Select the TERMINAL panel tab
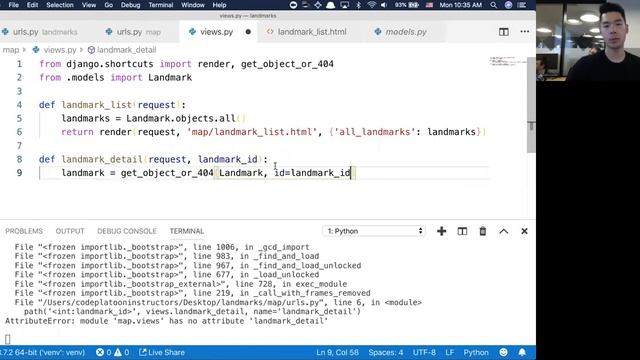Viewport: 640px width, 360px height. click(187, 231)
